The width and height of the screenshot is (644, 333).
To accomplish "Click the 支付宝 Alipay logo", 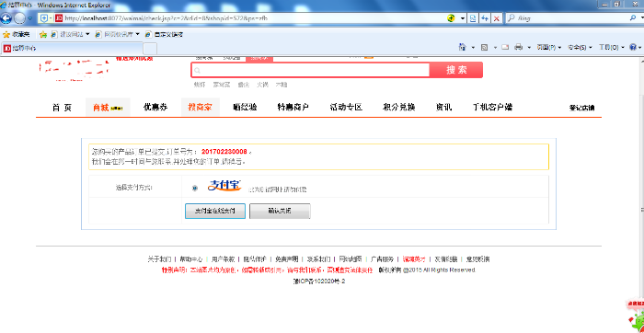I will 224,185.
